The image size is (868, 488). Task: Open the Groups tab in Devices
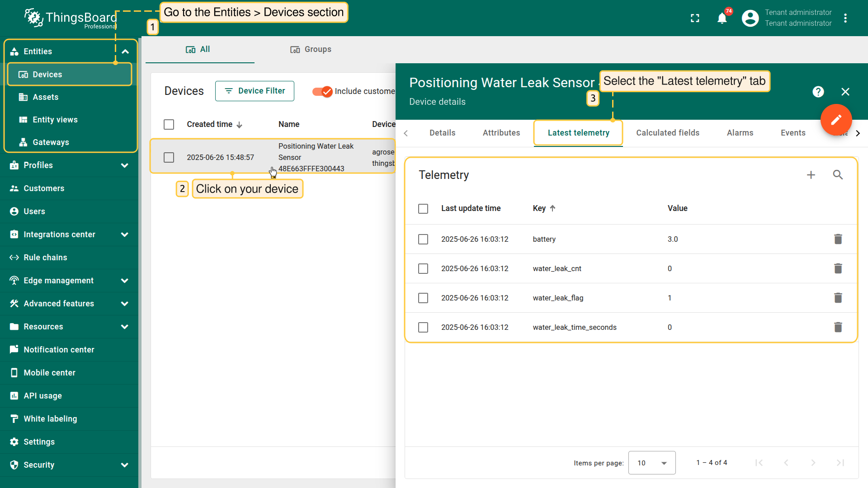pyautogui.click(x=311, y=49)
